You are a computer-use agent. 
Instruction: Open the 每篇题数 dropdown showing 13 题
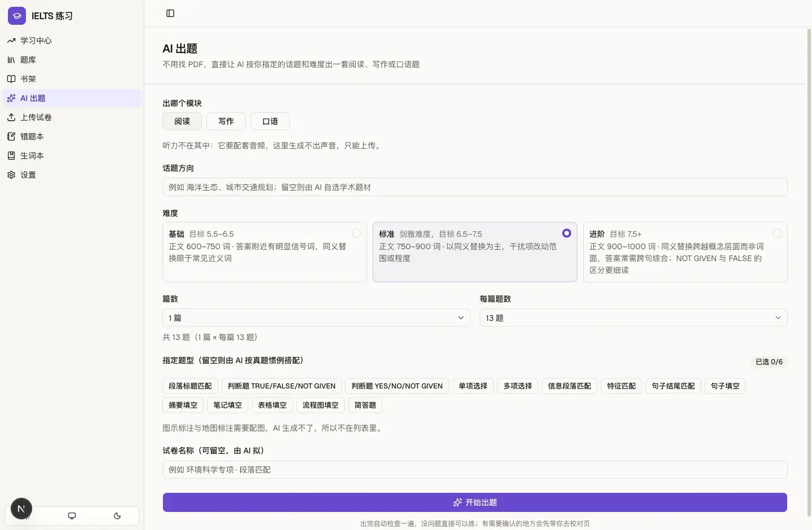633,318
